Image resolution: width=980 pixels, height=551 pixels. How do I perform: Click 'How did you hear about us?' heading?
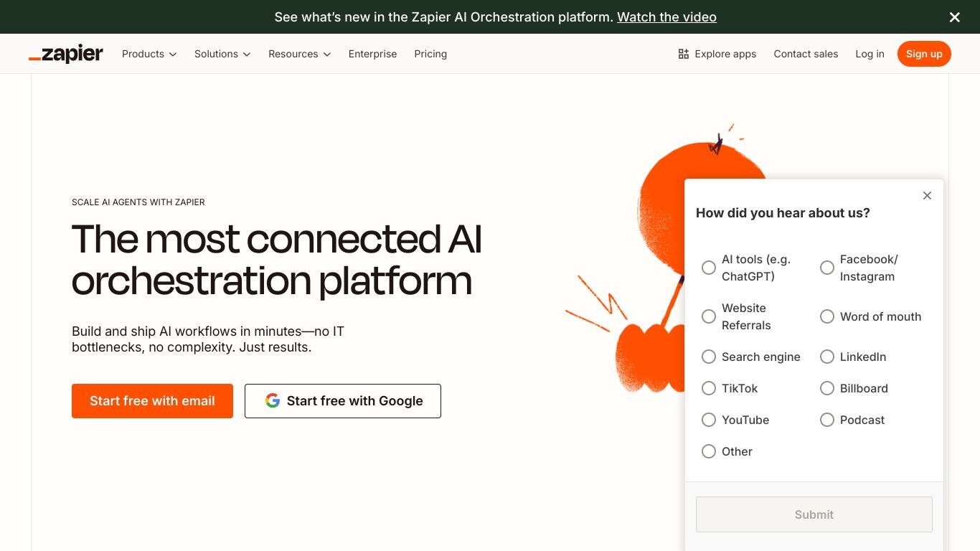click(783, 213)
